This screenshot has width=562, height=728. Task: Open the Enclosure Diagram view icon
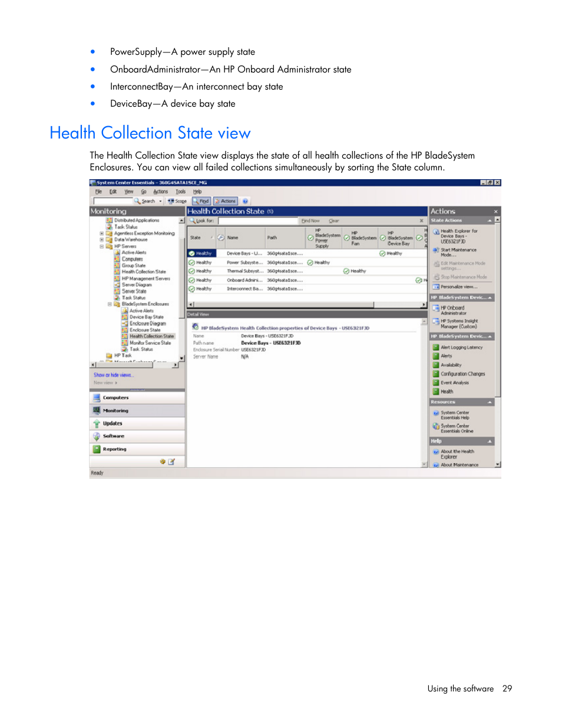click(124, 324)
